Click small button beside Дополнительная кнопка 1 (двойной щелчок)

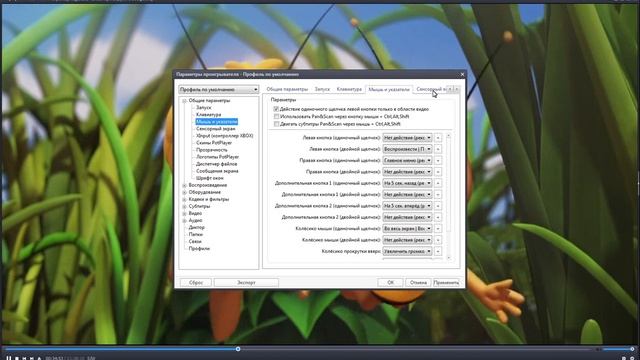pos(438,195)
